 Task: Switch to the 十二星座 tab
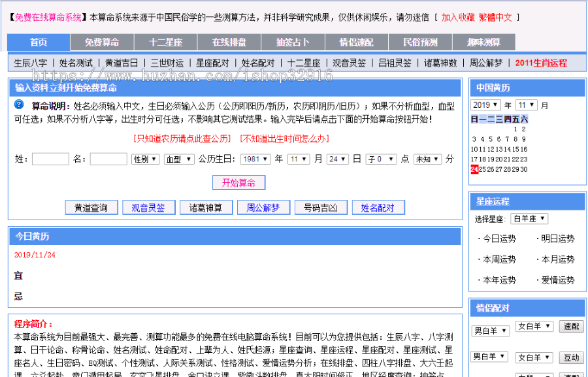click(167, 41)
